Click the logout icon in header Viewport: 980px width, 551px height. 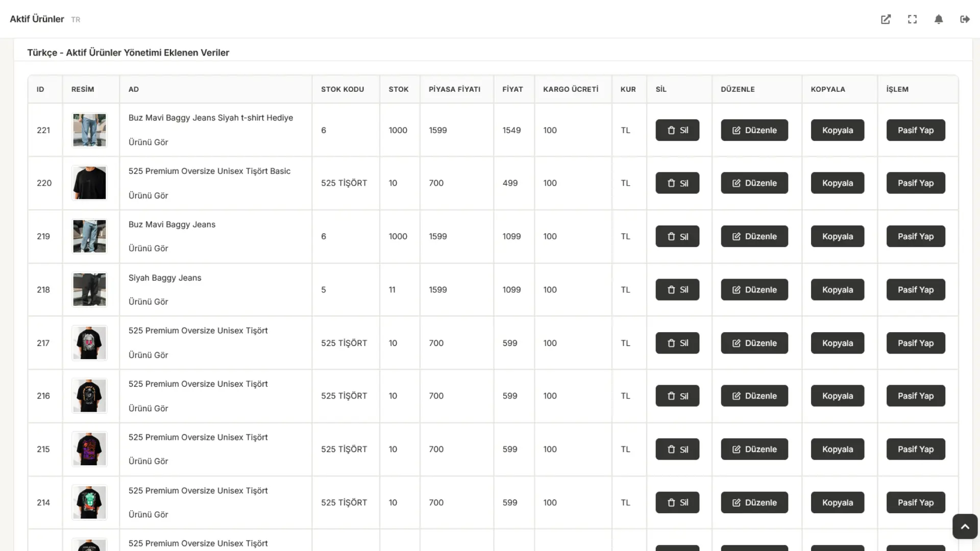tap(965, 19)
